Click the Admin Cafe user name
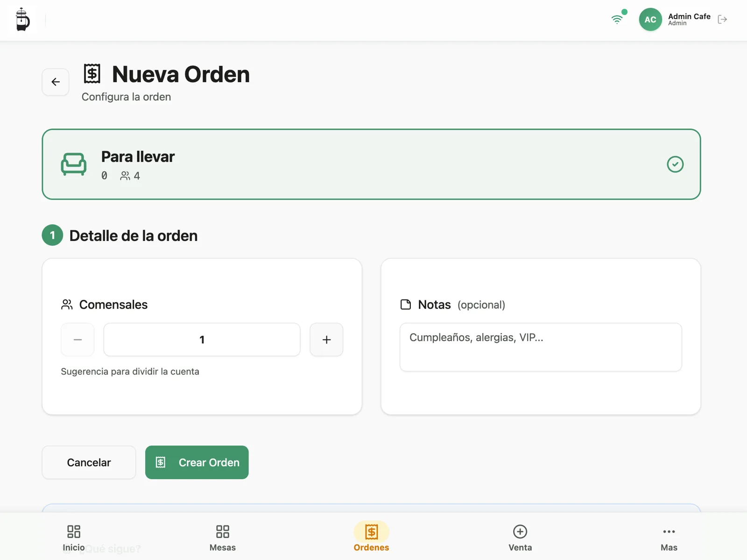747x560 pixels. pos(689,16)
